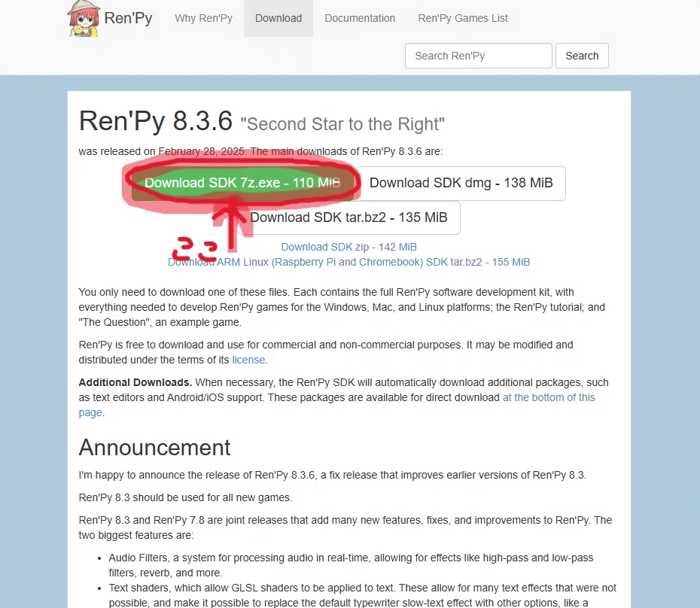
Task: View the license terms link
Action: click(248, 360)
